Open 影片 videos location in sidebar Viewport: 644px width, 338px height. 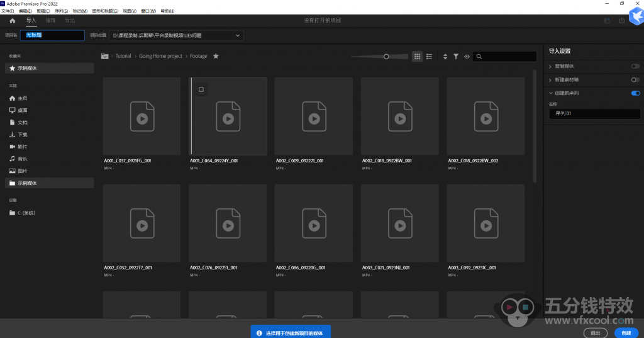pyautogui.click(x=22, y=147)
